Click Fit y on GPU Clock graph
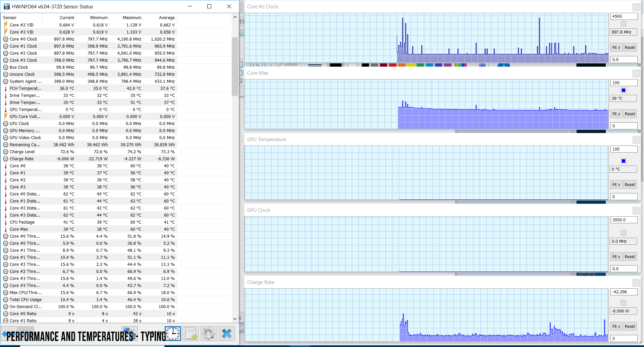Image resolution: width=644 pixels, height=347 pixels. tap(616, 257)
